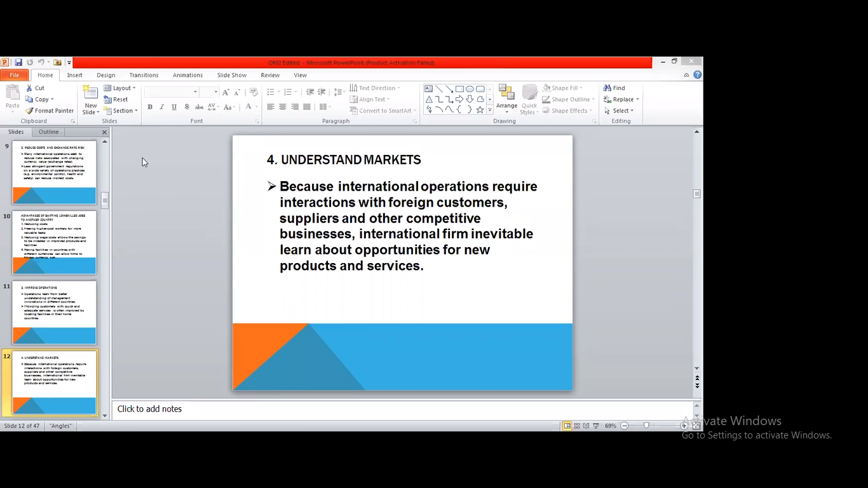
Task: Select the Text Box shape
Action: point(429,89)
